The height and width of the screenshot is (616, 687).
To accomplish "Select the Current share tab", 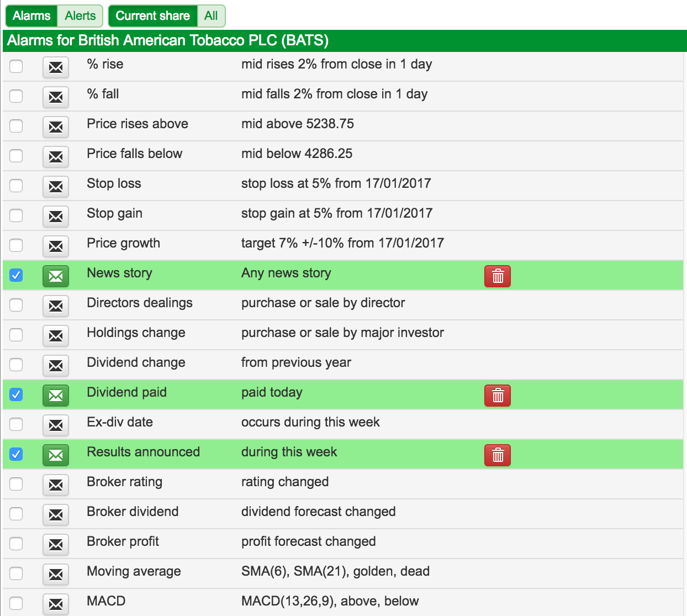I will click(x=152, y=16).
